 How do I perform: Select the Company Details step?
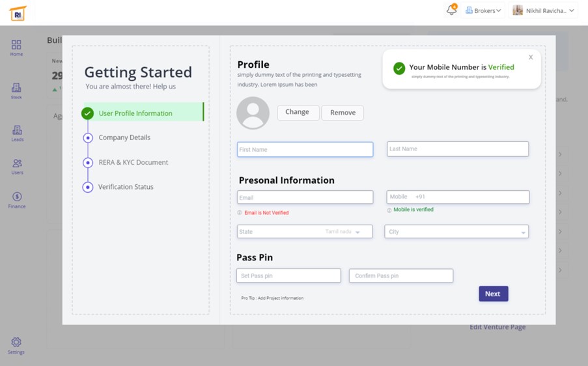tap(124, 137)
